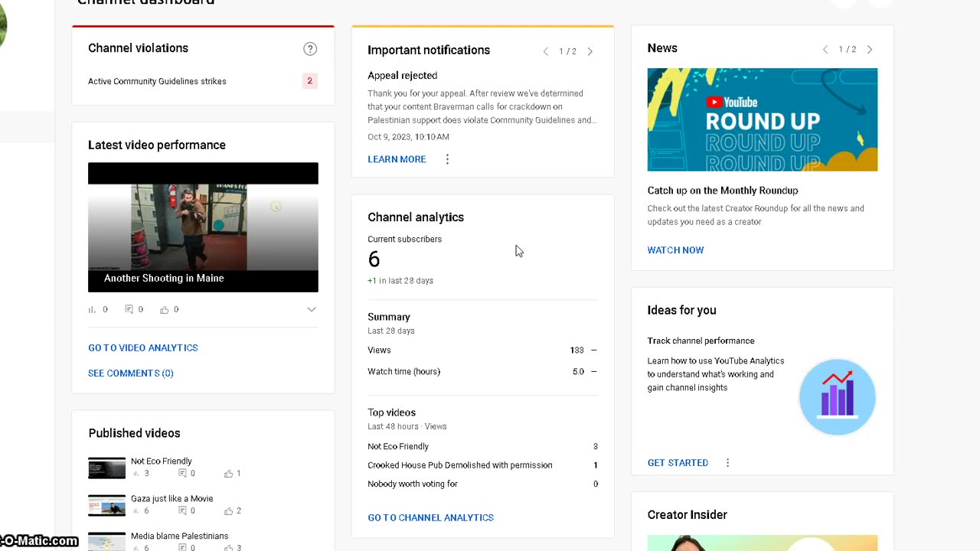The height and width of the screenshot is (551, 980).
Task: Click comments icon for Gaza just like a Movie
Action: 182,511
